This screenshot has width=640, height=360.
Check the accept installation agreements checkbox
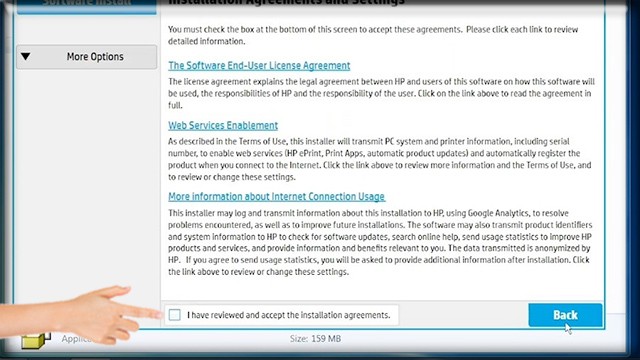(175, 315)
